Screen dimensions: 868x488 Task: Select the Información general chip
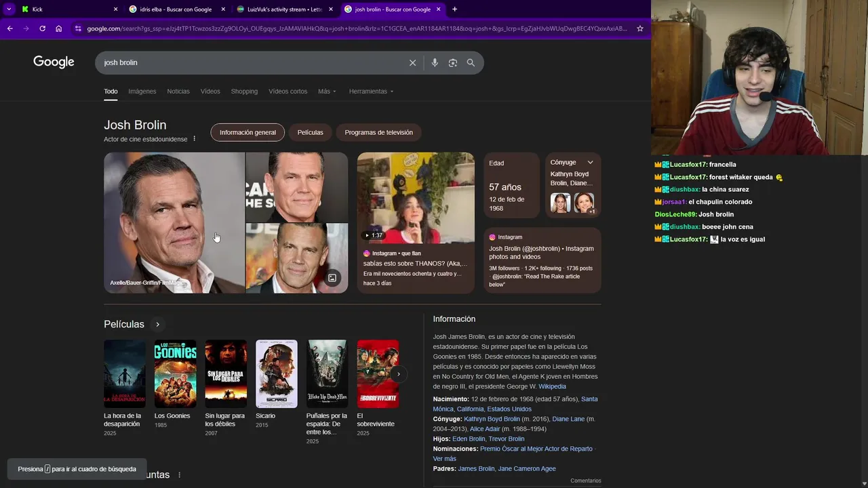point(248,132)
